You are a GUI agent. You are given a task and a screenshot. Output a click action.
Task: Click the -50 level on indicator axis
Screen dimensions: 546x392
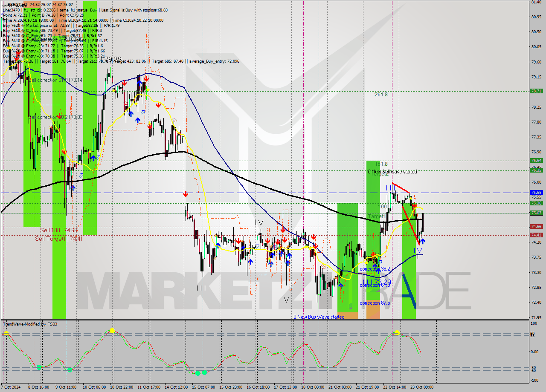pyautogui.click(x=534, y=367)
